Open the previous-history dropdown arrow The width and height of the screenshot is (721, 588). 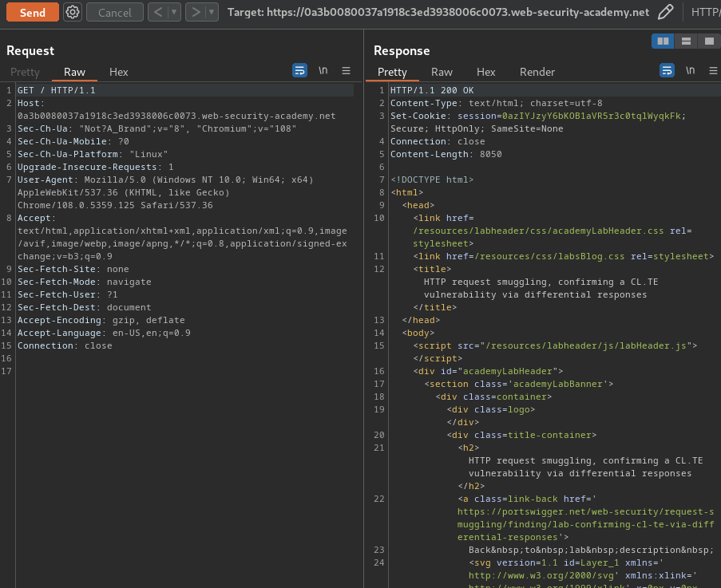click(x=174, y=12)
